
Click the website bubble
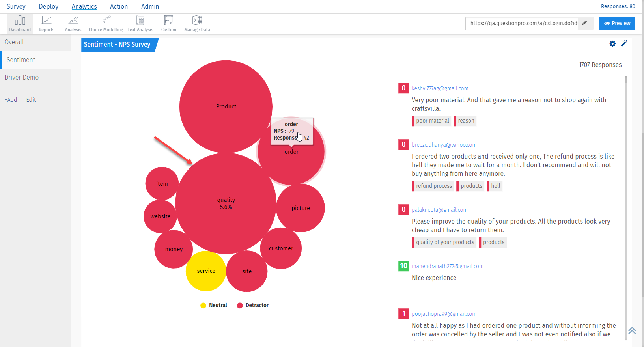pyautogui.click(x=160, y=216)
